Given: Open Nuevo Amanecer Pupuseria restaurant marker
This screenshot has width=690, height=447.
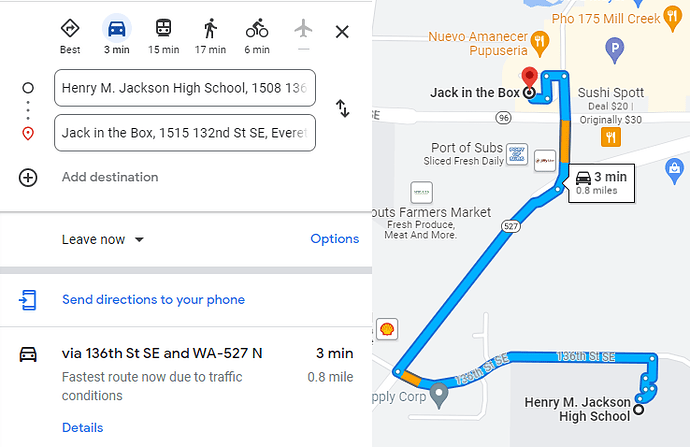Looking at the screenshot, I should coord(540,43).
